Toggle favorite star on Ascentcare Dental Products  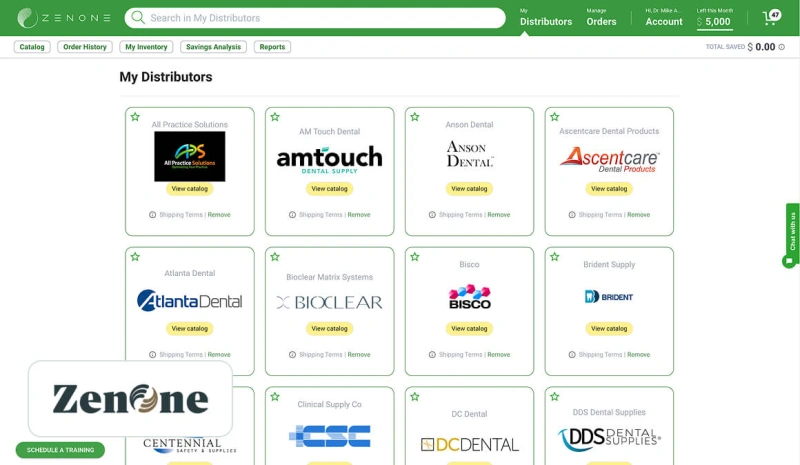tap(555, 117)
